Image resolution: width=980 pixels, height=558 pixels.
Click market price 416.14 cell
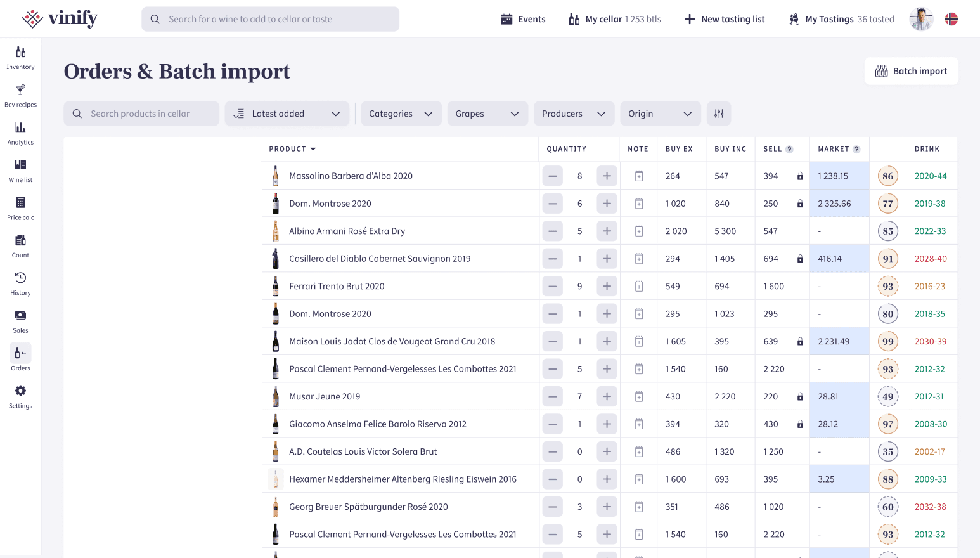point(839,259)
